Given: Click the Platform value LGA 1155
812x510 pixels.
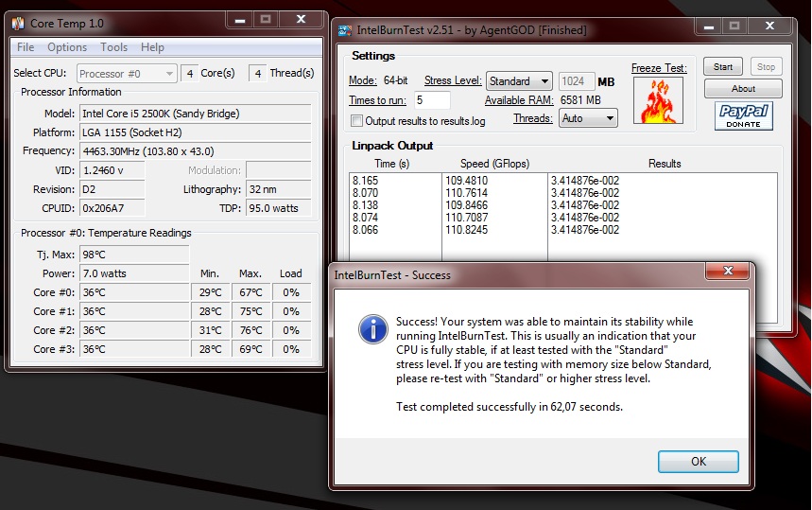Looking at the screenshot, I should (196, 132).
